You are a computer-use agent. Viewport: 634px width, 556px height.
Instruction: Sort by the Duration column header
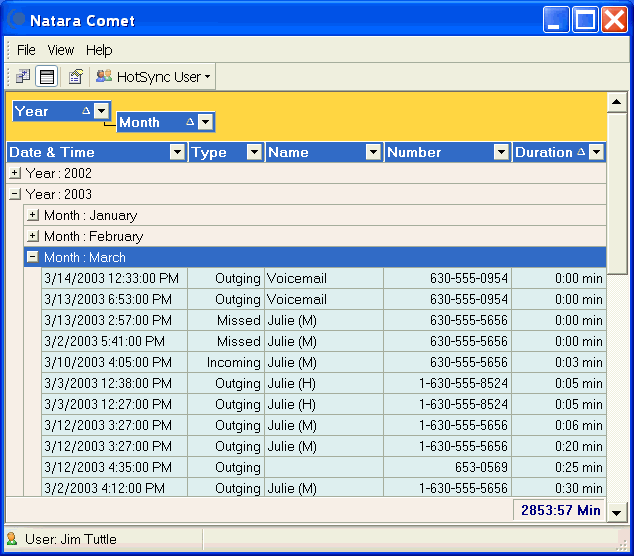(543, 153)
